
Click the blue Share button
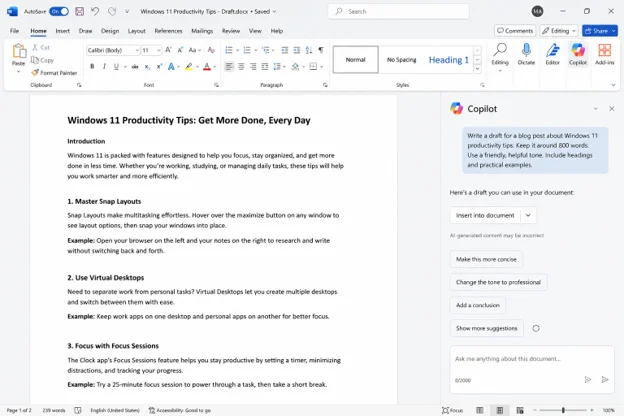[x=600, y=31]
